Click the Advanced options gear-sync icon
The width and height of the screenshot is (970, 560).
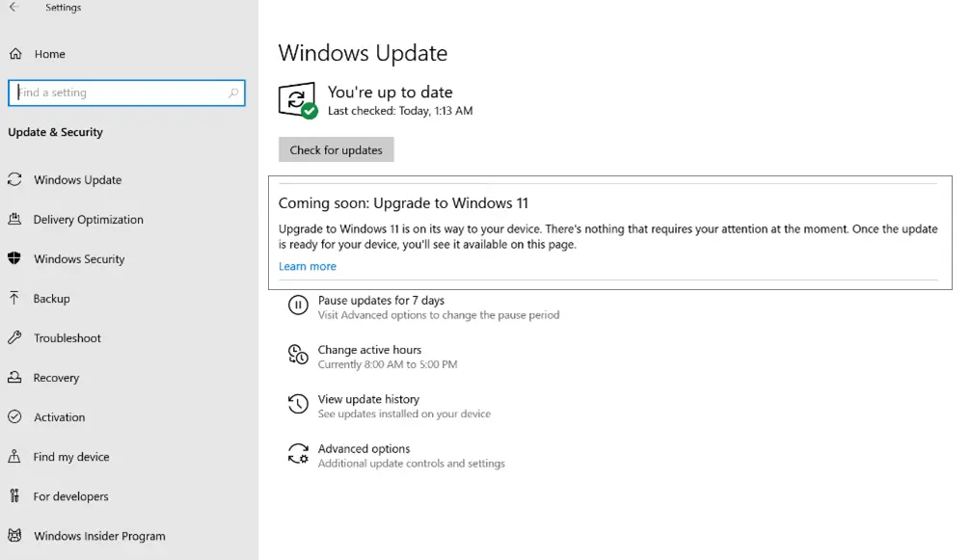click(298, 454)
